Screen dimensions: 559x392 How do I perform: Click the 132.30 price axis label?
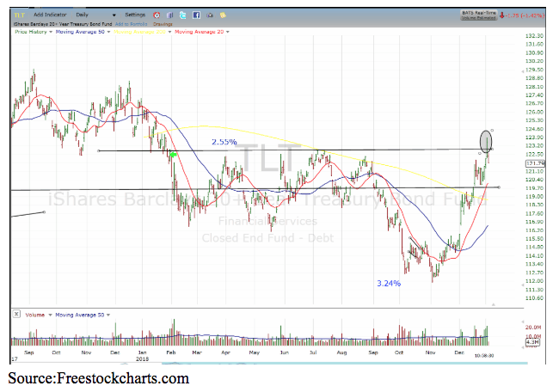pyautogui.click(x=534, y=36)
